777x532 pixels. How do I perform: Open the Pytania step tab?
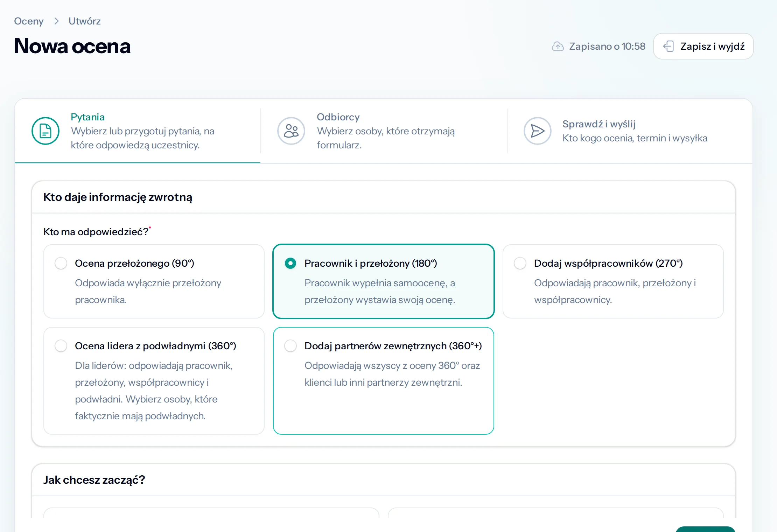[x=138, y=131]
